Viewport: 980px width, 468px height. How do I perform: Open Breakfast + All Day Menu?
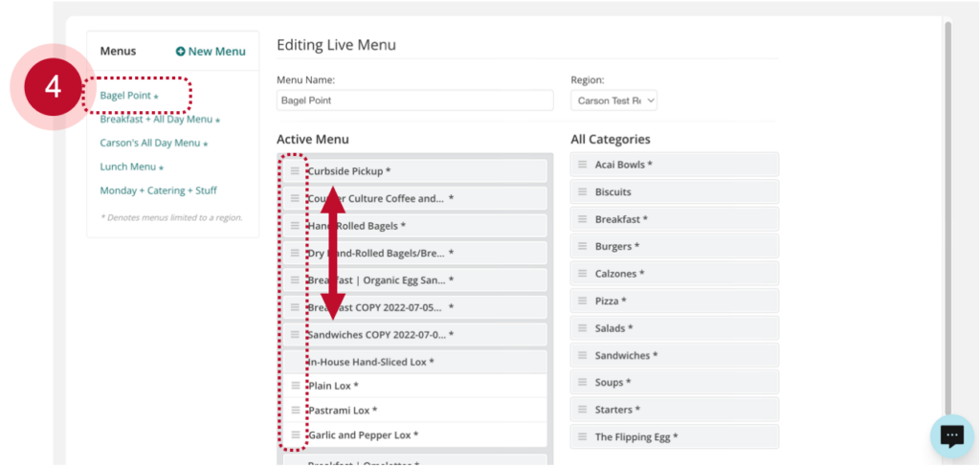click(x=156, y=120)
